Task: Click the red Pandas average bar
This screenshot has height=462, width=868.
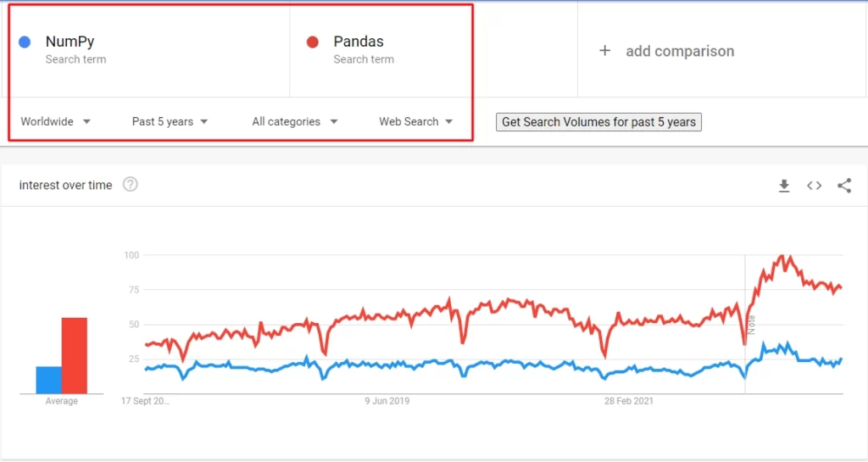Action: point(75,355)
